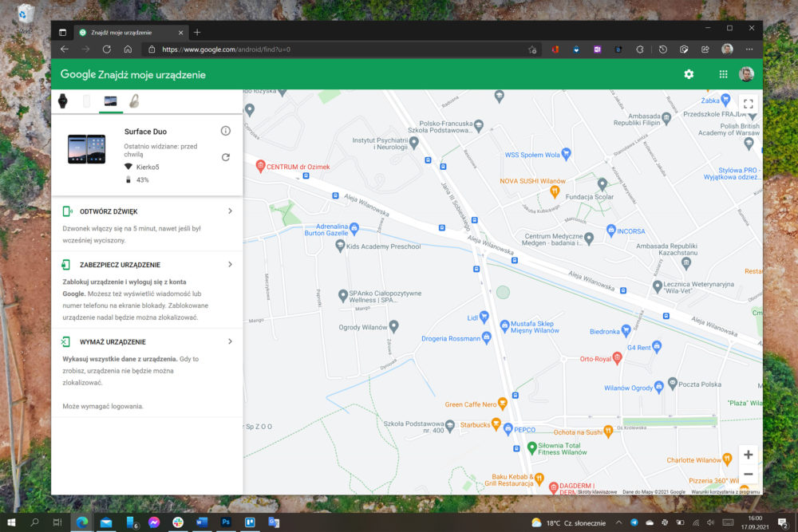Open Skróty klawiszowe map link
The height and width of the screenshot is (532, 798).
pos(597,492)
